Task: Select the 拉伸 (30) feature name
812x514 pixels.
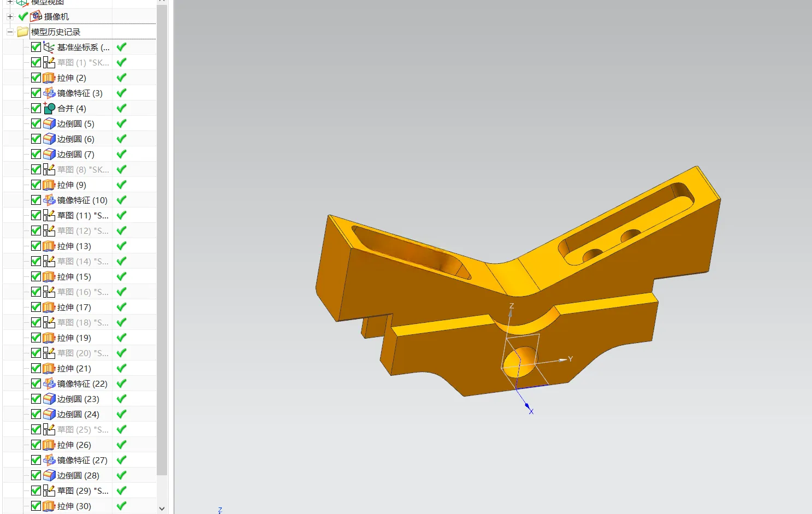Action: click(74, 506)
